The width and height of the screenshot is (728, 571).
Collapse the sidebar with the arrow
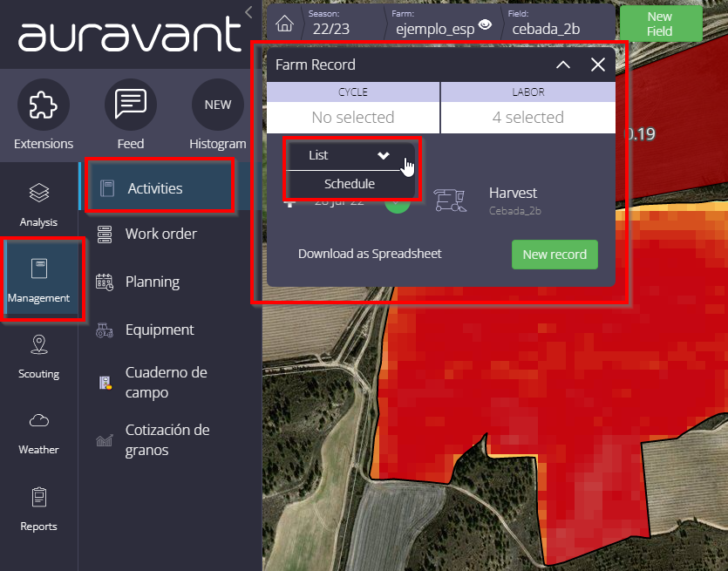[x=248, y=12]
